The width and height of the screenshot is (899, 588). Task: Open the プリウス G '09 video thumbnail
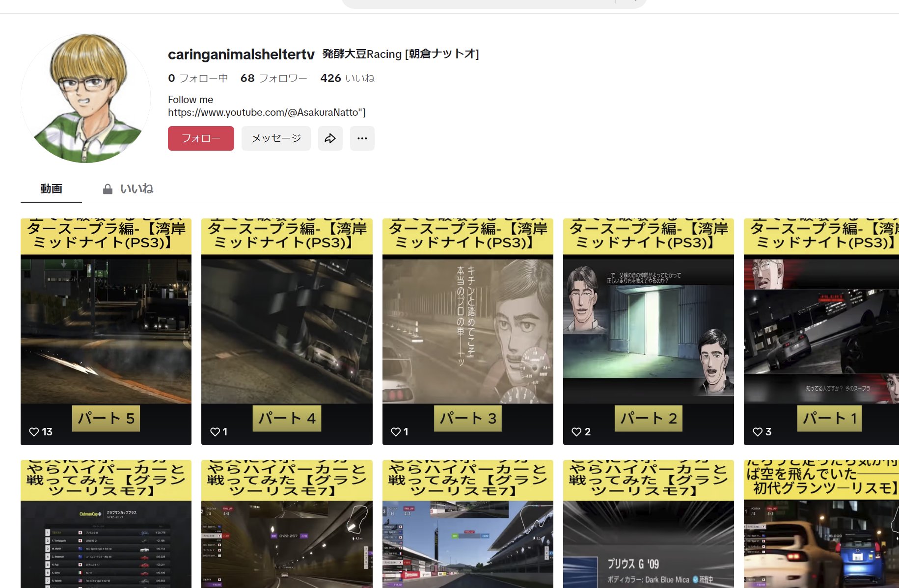649,524
